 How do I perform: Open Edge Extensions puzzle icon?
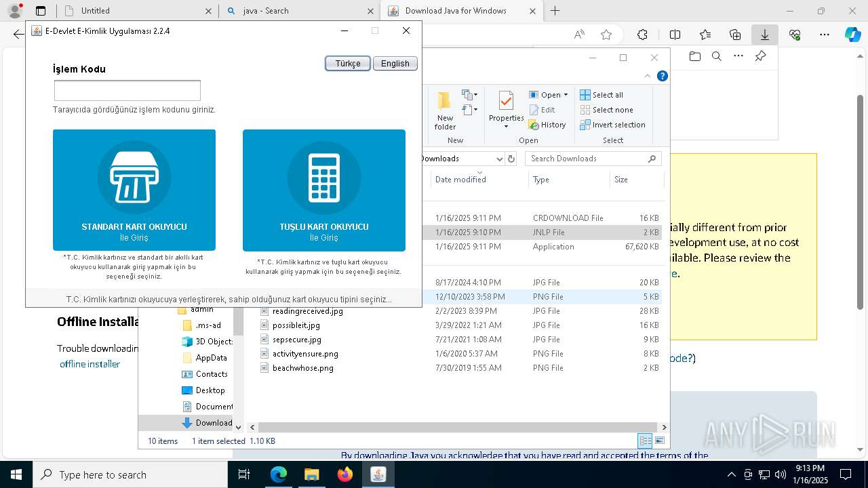pos(642,35)
